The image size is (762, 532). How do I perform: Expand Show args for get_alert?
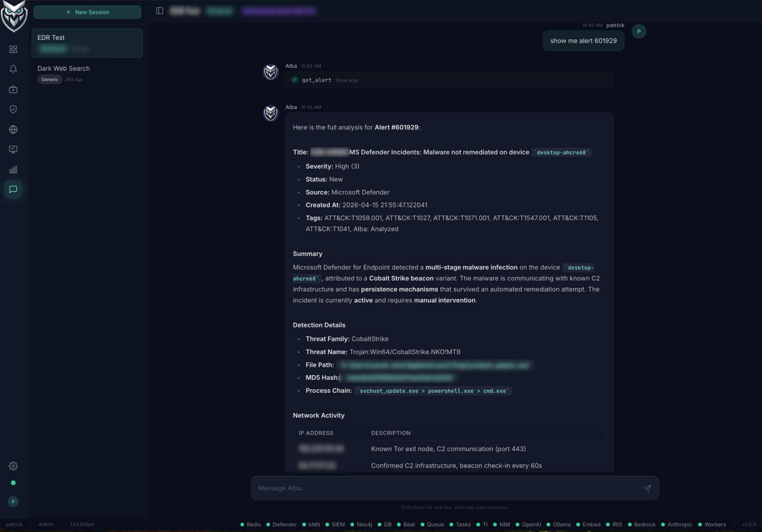tap(346, 80)
